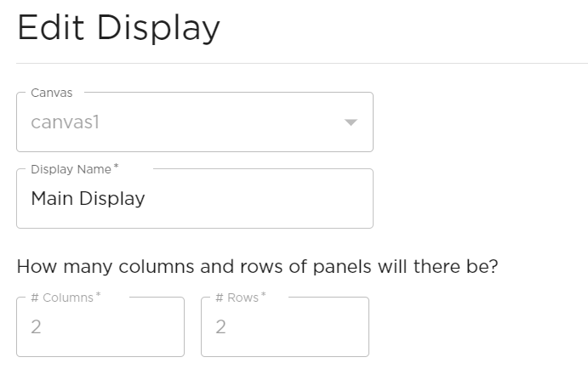Click the 'Display Name' field label
The width and height of the screenshot is (588, 380).
71,169
